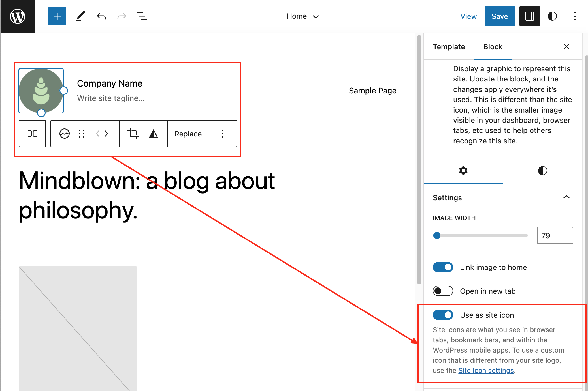Apply a duotone filter from the toolbar
The image size is (588, 391).
tap(153, 134)
